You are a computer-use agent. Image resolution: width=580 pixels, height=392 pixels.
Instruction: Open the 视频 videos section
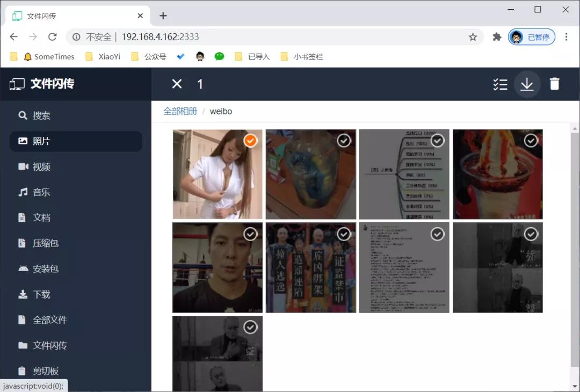[41, 167]
